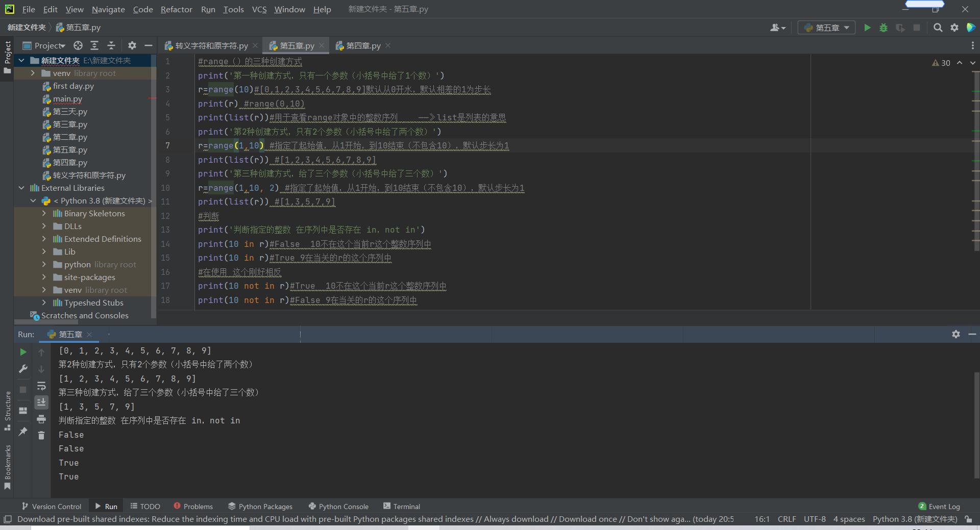The image size is (980, 530).
Task: Open Search Everywhere magnifier icon
Action: 938,28
